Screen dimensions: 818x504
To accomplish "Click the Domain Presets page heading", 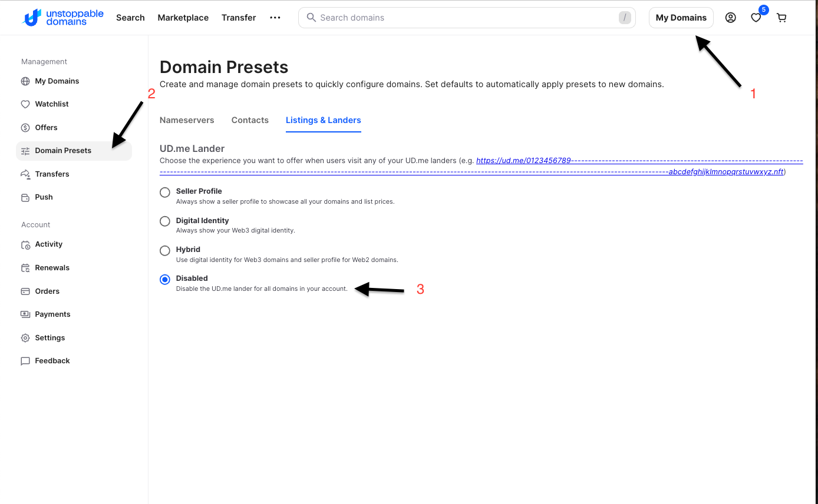I will 224,67.
